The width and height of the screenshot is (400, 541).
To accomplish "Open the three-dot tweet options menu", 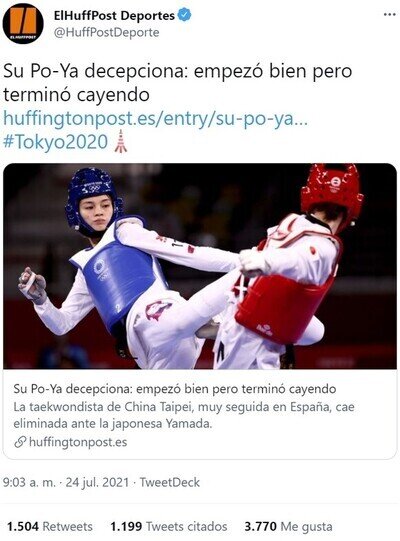I will [390, 14].
